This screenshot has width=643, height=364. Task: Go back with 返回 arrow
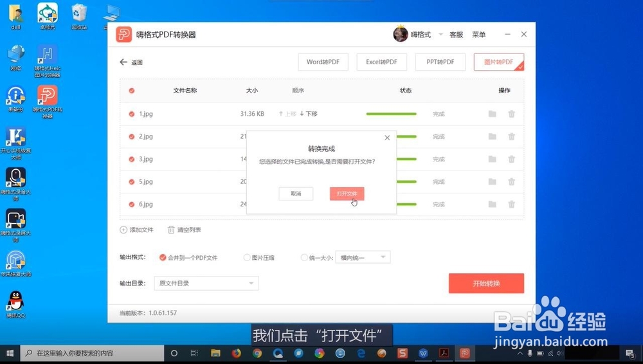click(131, 62)
